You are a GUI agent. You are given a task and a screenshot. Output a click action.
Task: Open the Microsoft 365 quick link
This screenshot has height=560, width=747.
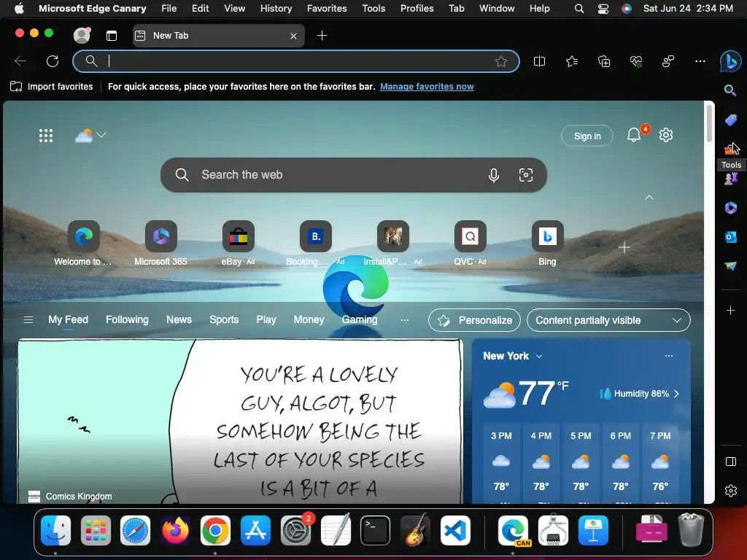(160, 243)
